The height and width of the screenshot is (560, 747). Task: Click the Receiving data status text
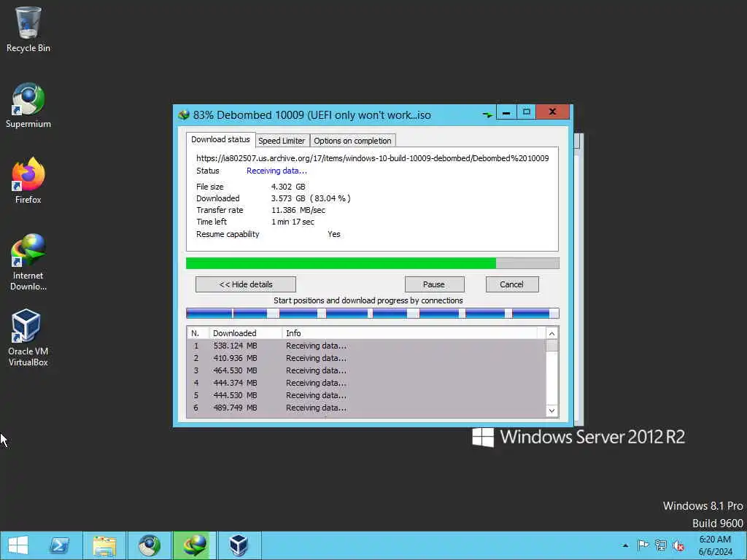pos(276,171)
